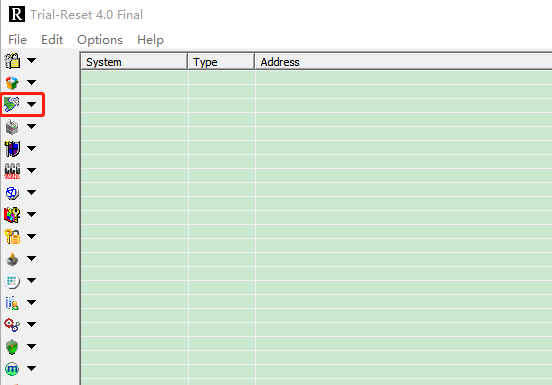Open the dropdown beside the orange stamp box icon
Screen dimensions: 552x385
click(x=32, y=259)
